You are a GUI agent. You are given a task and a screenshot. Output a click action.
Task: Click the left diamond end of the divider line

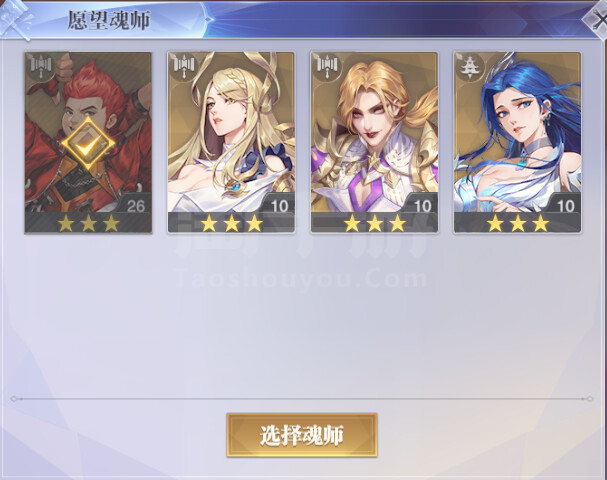(14, 399)
